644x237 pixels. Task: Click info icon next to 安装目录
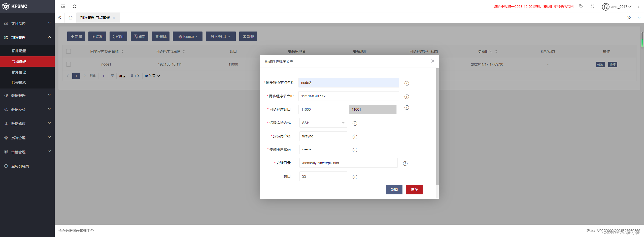(x=405, y=164)
